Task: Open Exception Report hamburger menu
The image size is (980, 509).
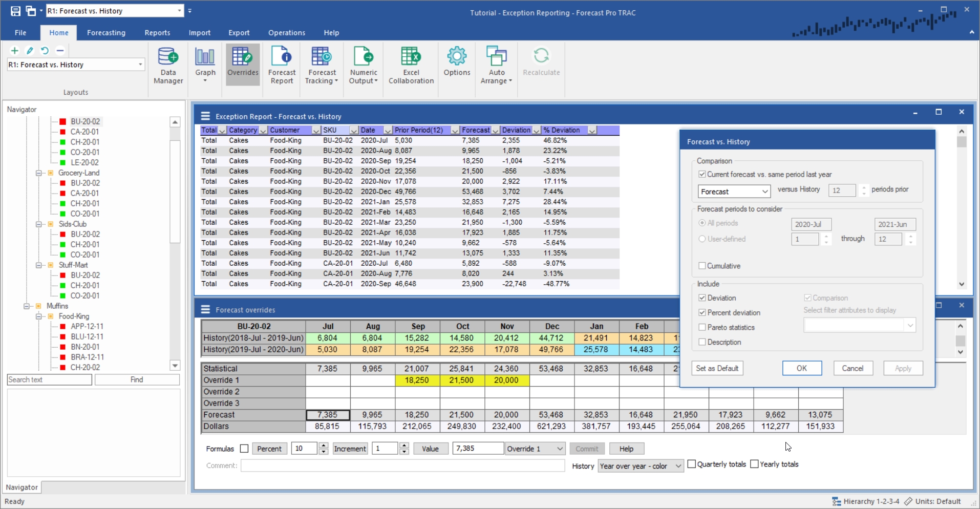Action: [x=206, y=116]
